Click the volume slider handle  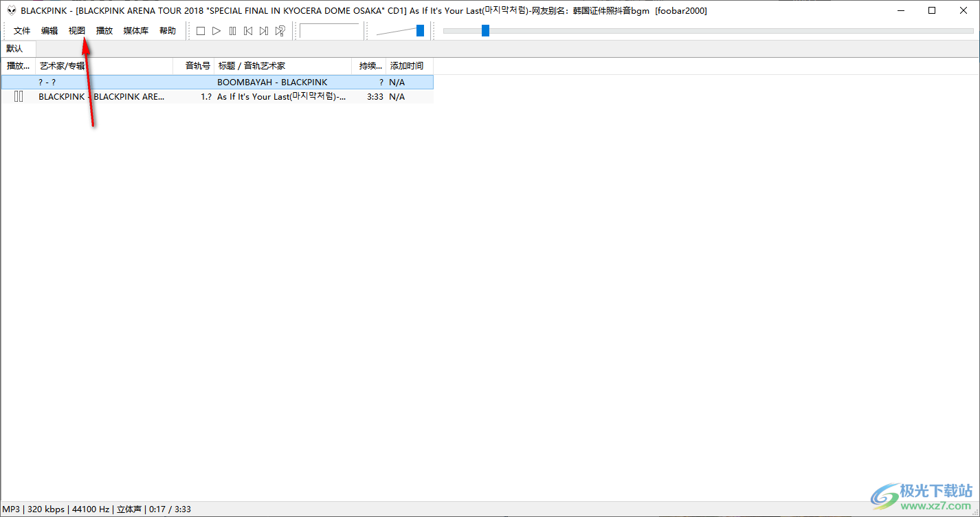[420, 31]
